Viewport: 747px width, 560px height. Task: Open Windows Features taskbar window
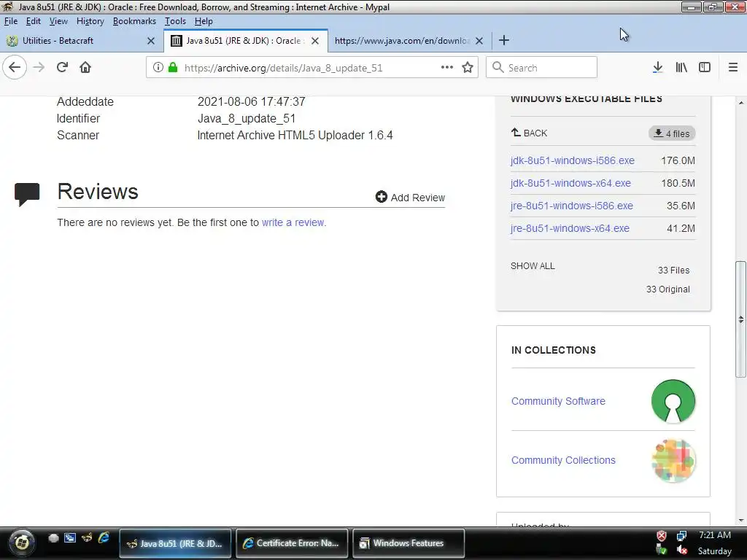(409, 542)
